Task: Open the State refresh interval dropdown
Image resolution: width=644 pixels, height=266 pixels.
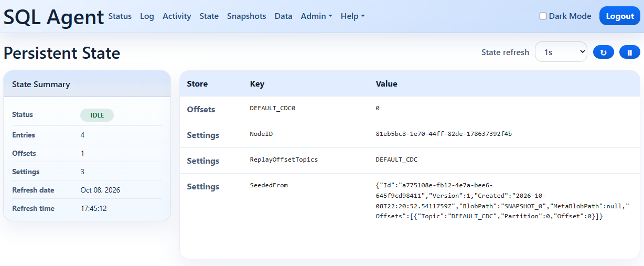Action: (561, 52)
